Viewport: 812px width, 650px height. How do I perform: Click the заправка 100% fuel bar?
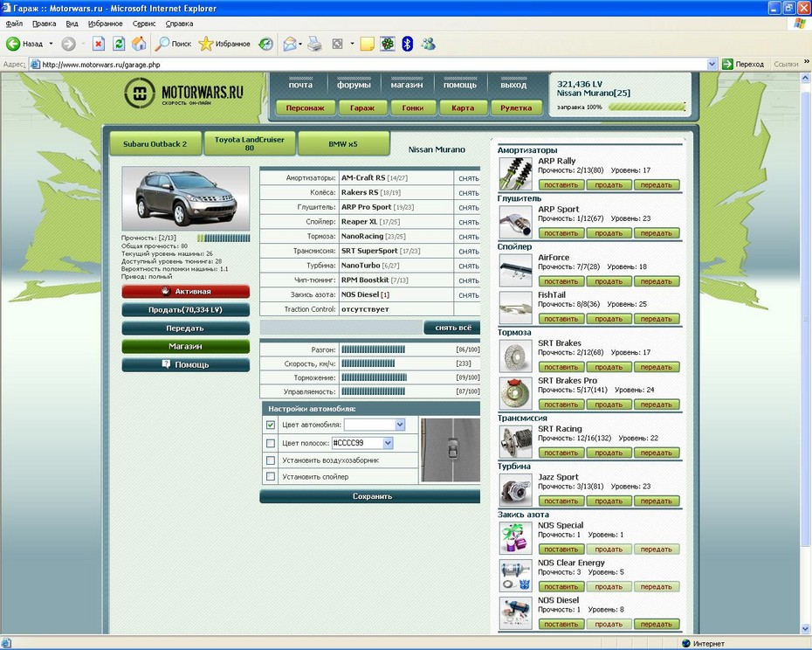pos(647,107)
